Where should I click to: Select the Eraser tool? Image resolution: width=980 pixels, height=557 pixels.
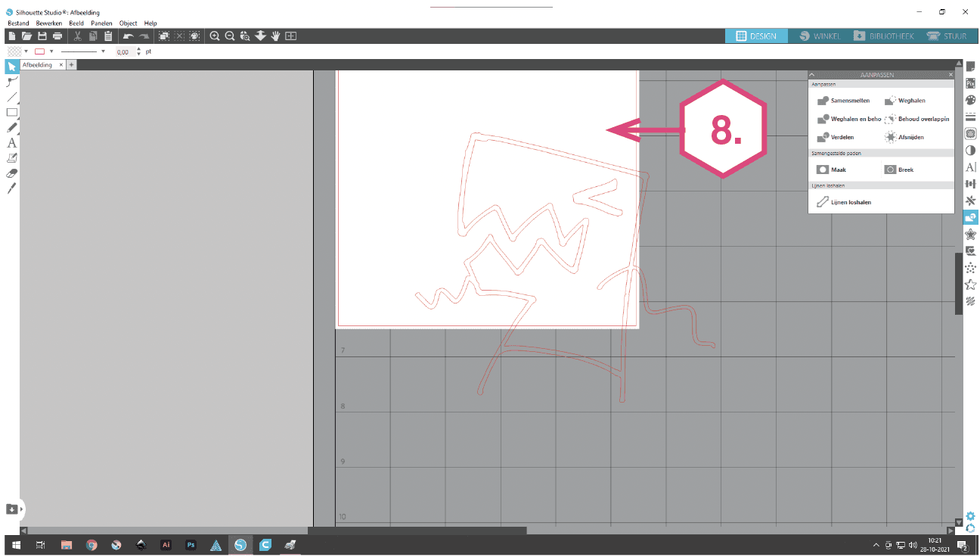12,173
